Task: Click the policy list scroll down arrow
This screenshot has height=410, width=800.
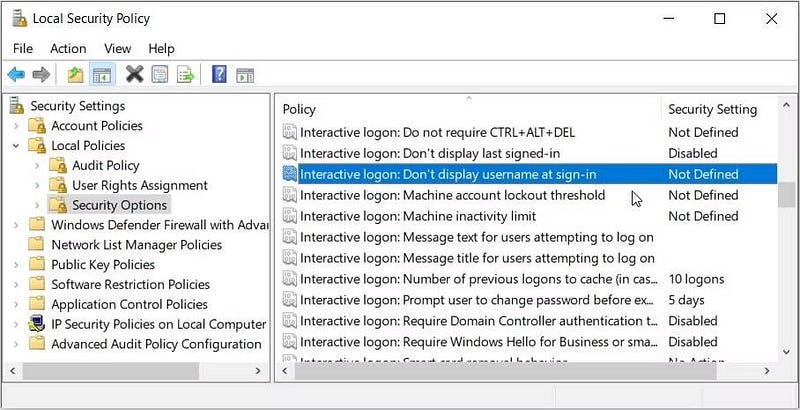Action: [x=786, y=351]
